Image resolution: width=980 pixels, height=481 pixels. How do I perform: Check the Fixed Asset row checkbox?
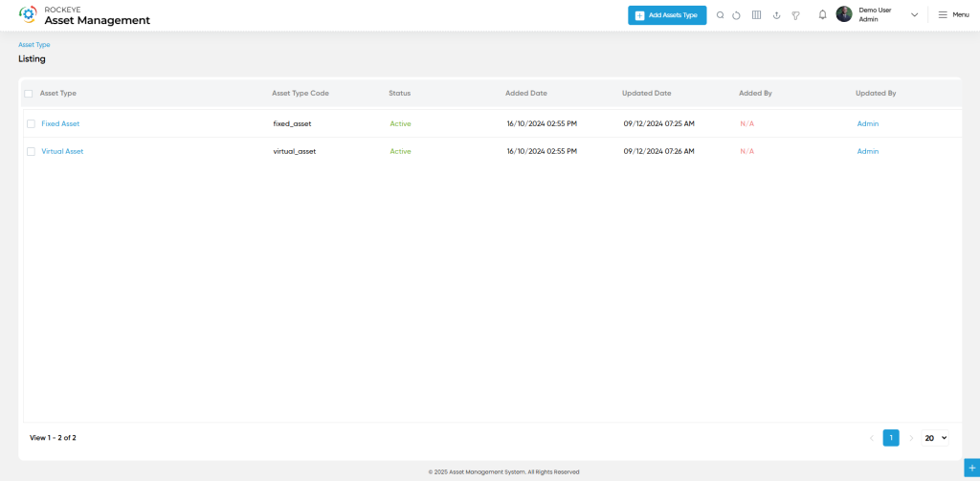coord(31,123)
